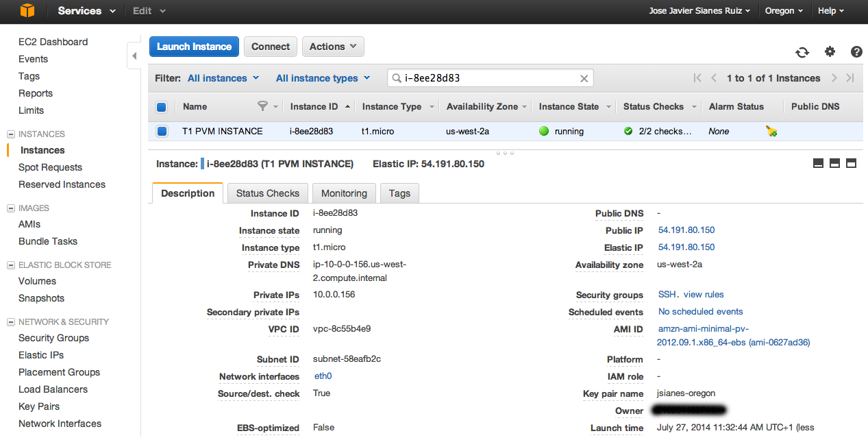Refresh the instances list
868x440 pixels.
point(802,52)
